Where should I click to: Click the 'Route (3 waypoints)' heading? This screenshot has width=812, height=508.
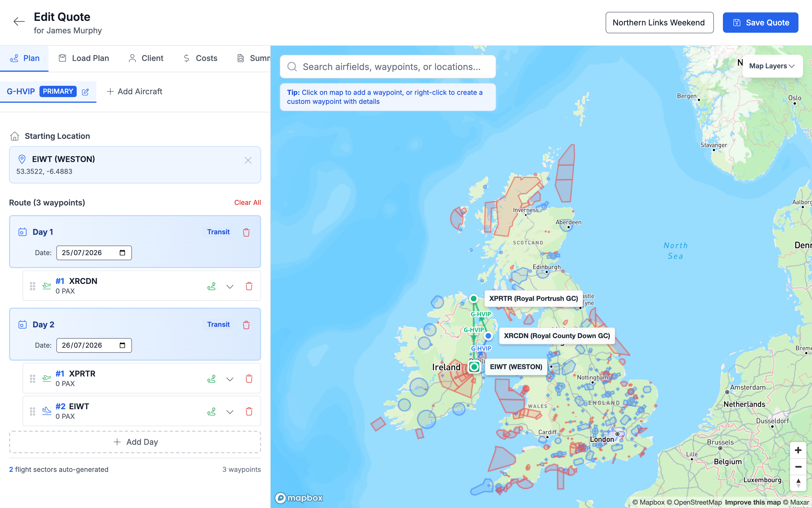pyautogui.click(x=47, y=203)
